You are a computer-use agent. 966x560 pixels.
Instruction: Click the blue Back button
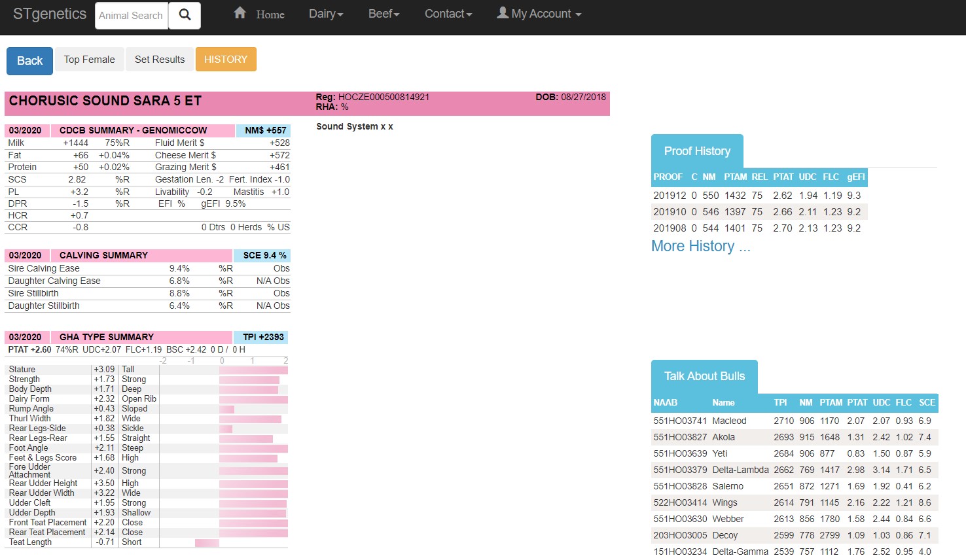point(29,61)
